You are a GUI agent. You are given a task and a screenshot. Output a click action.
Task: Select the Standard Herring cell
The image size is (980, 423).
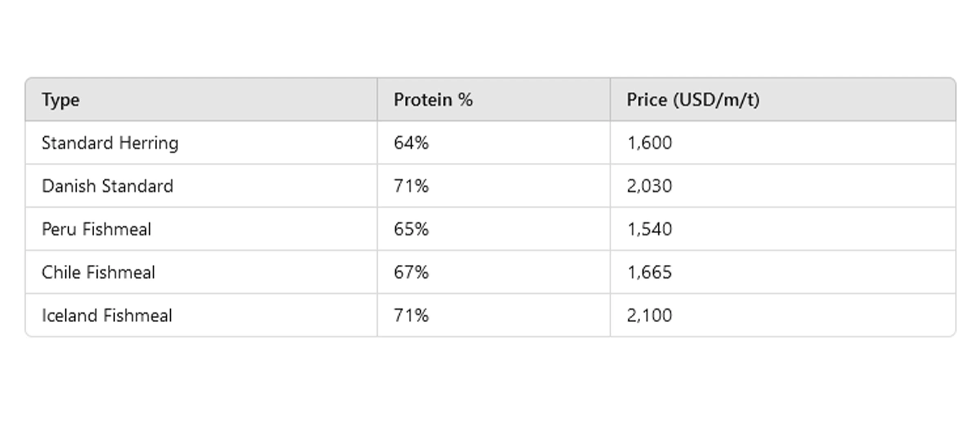[x=110, y=143]
